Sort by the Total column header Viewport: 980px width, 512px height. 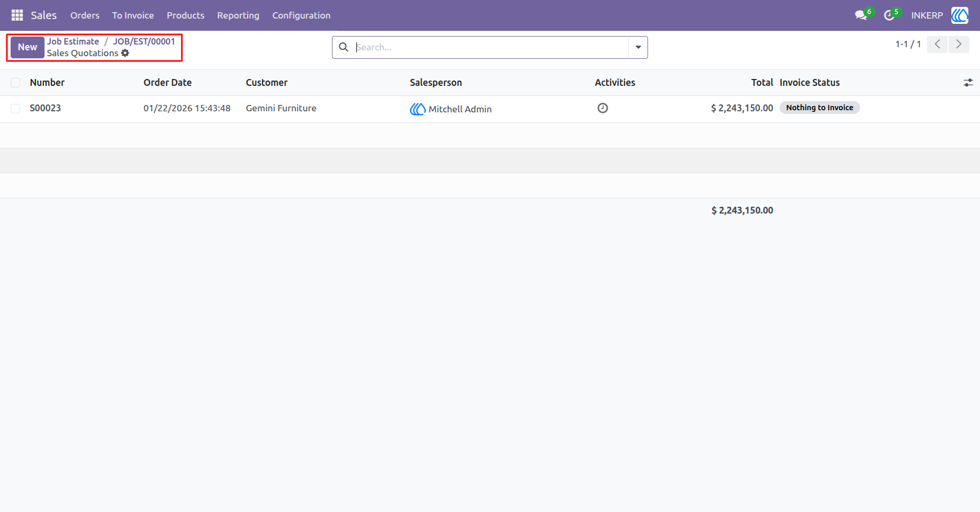pyautogui.click(x=762, y=83)
